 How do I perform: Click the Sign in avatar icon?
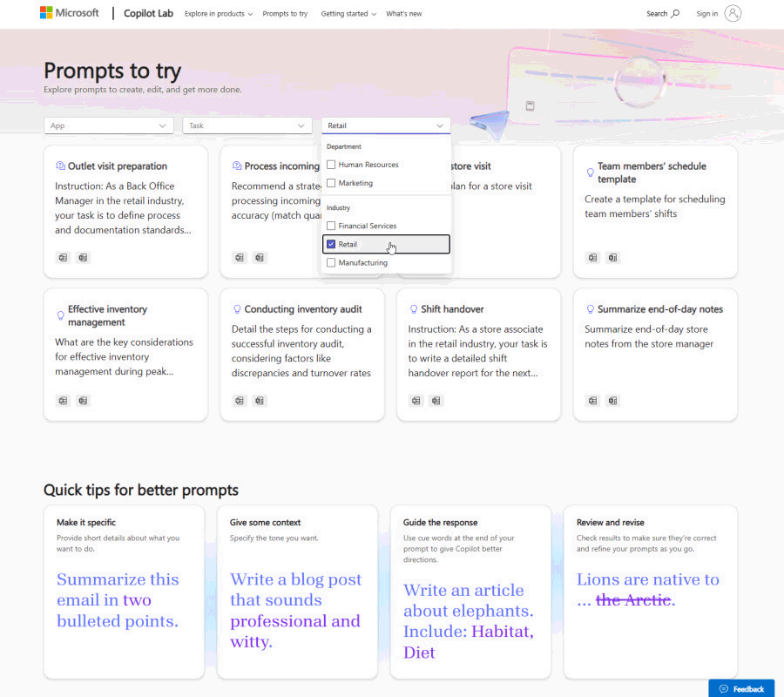pyautogui.click(x=732, y=13)
